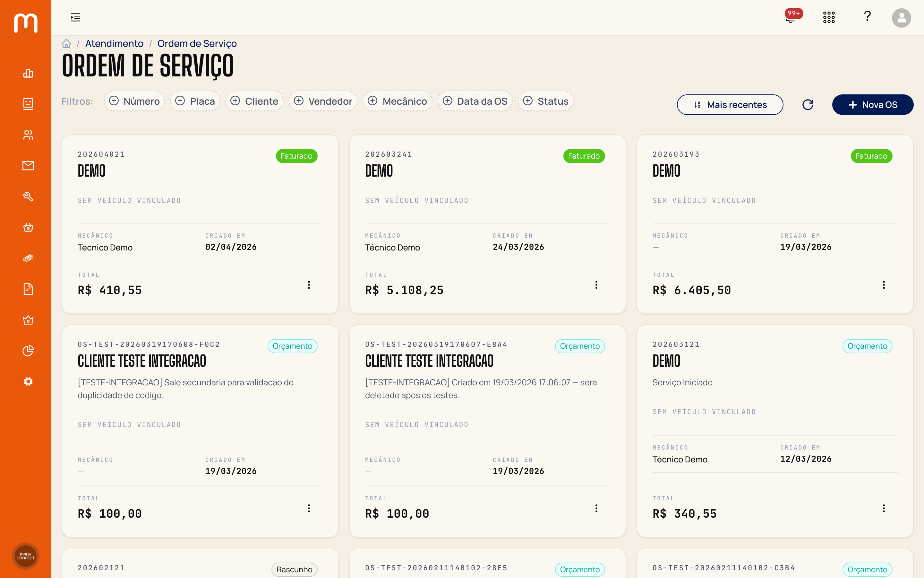Open options menu for order 202604021
The width and height of the screenshot is (924, 578).
(309, 285)
